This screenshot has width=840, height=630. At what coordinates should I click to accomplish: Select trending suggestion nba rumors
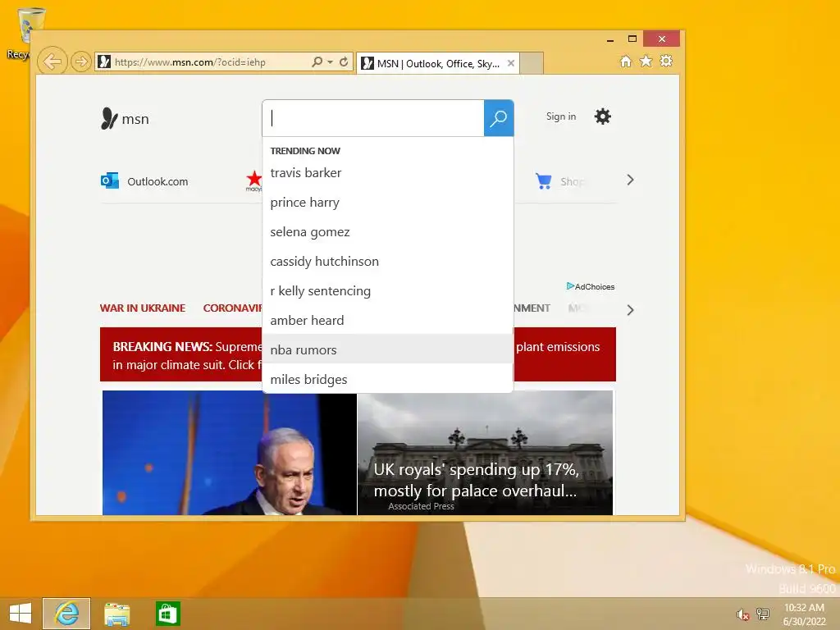(388, 349)
